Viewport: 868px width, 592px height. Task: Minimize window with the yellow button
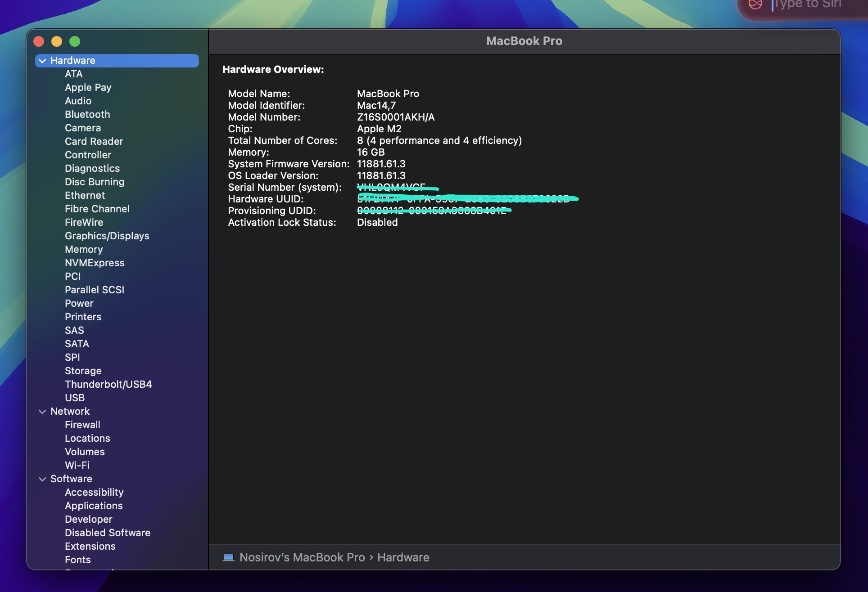pos(57,42)
